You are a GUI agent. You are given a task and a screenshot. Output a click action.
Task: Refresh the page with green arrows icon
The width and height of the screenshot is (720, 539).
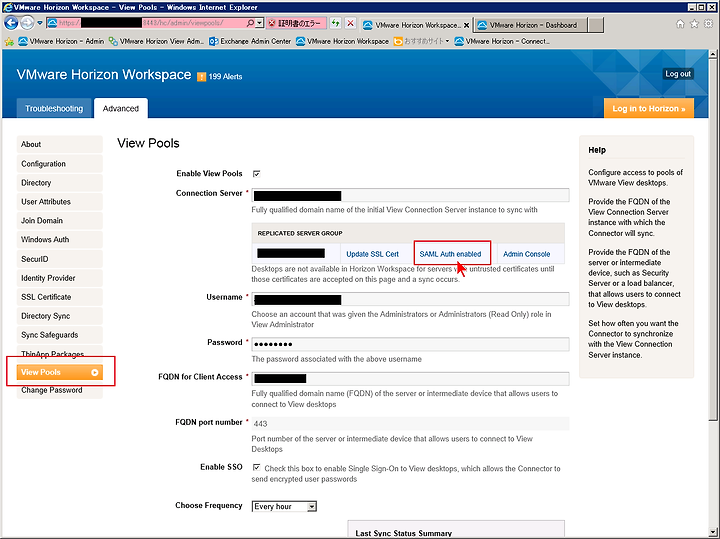[x=336, y=23]
